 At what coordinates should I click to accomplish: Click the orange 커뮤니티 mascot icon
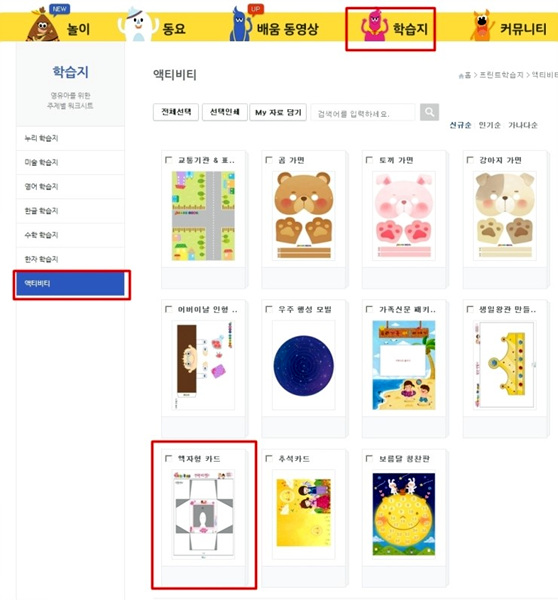(x=482, y=25)
